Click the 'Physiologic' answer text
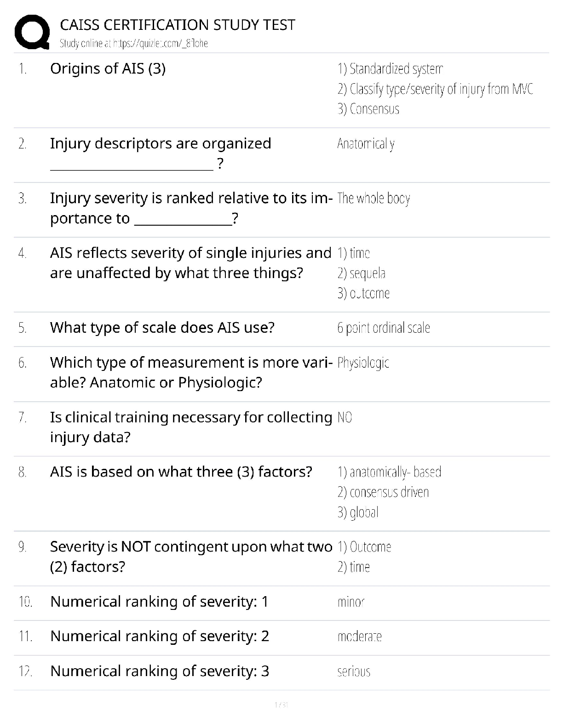Image resolution: width=563 pixels, height=728 pixels. pos(363,363)
